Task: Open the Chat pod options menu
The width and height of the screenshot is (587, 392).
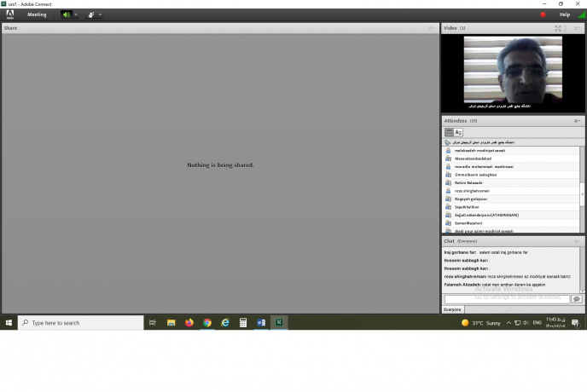Action: pos(578,241)
